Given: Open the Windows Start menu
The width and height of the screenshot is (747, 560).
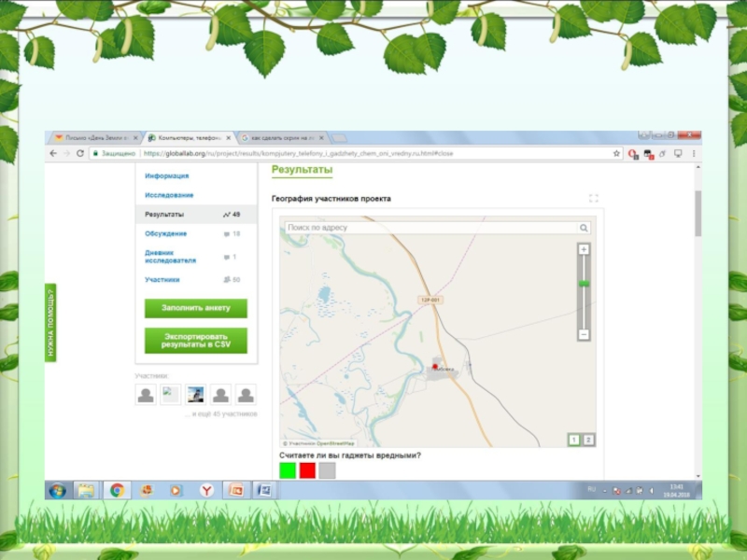Looking at the screenshot, I should [x=57, y=490].
